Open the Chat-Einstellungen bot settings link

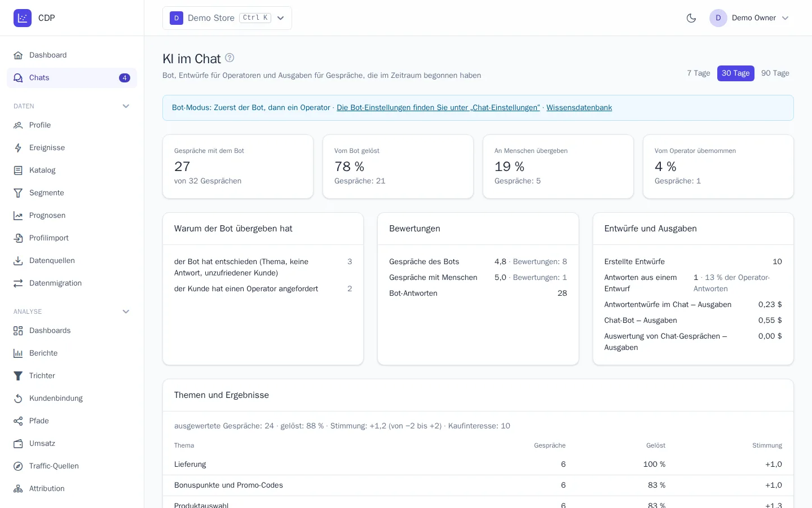pos(438,108)
